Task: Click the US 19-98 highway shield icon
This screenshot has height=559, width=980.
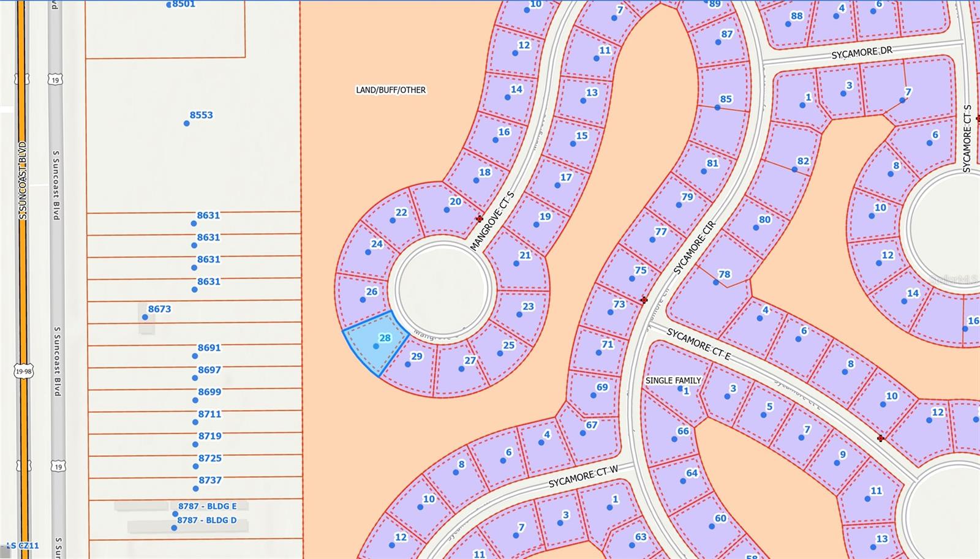Action: [x=23, y=371]
